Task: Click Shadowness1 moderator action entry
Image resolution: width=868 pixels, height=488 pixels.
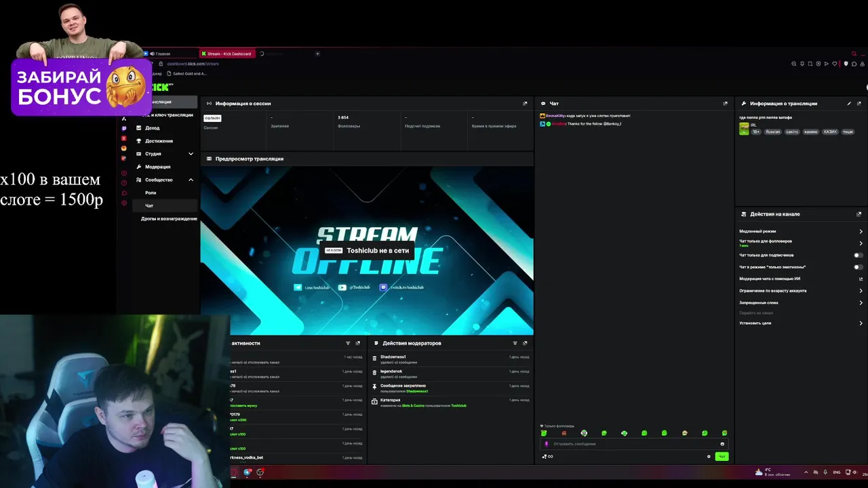Action: [450, 359]
